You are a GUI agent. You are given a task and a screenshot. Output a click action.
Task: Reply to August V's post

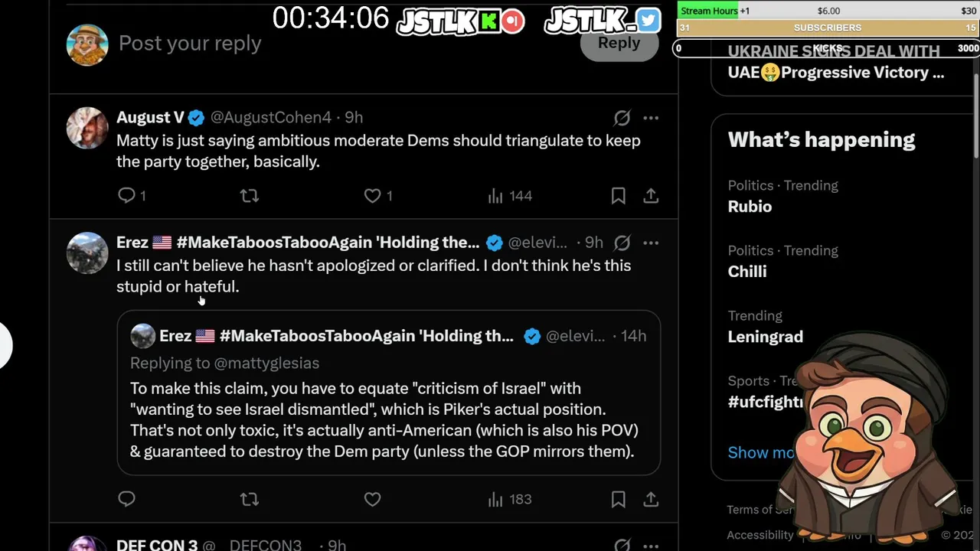pos(127,196)
